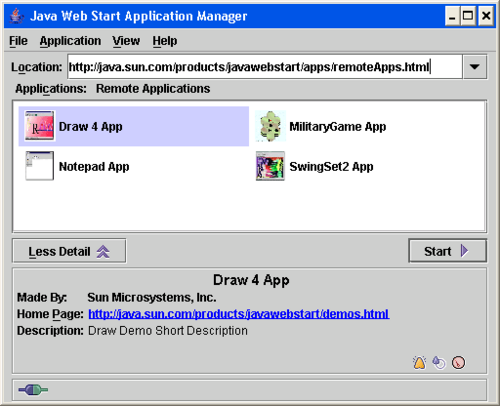Select the SwingSet2 App icon

tap(270, 166)
